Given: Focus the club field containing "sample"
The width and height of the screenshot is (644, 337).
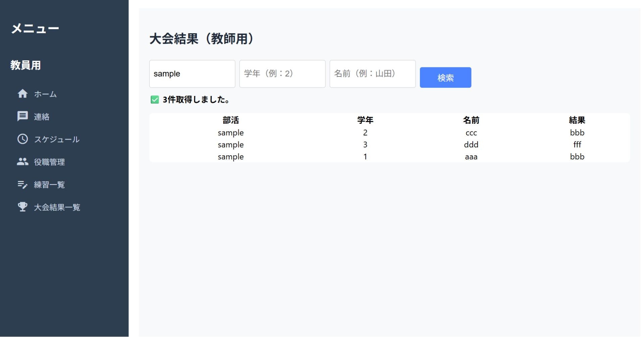Looking at the screenshot, I should pos(192,74).
